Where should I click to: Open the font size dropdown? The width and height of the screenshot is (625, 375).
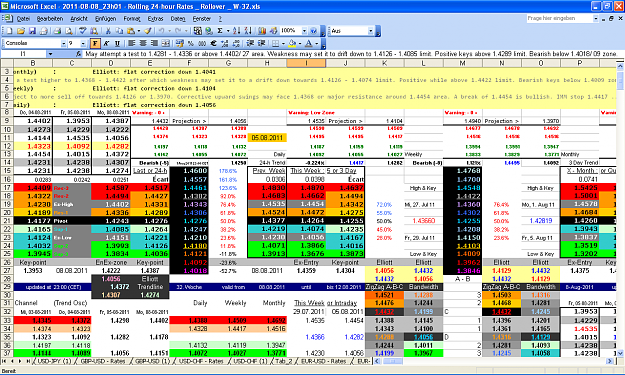coord(83,43)
